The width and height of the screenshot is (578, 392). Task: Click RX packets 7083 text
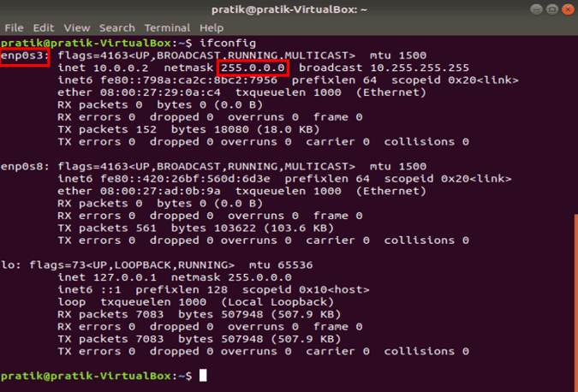click(x=110, y=315)
